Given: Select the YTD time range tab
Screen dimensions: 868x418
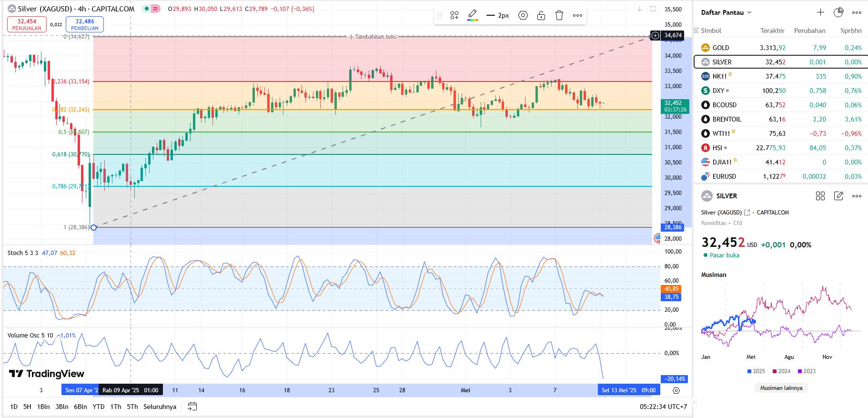Looking at the screenshot, I should click(x=99, y=407).
